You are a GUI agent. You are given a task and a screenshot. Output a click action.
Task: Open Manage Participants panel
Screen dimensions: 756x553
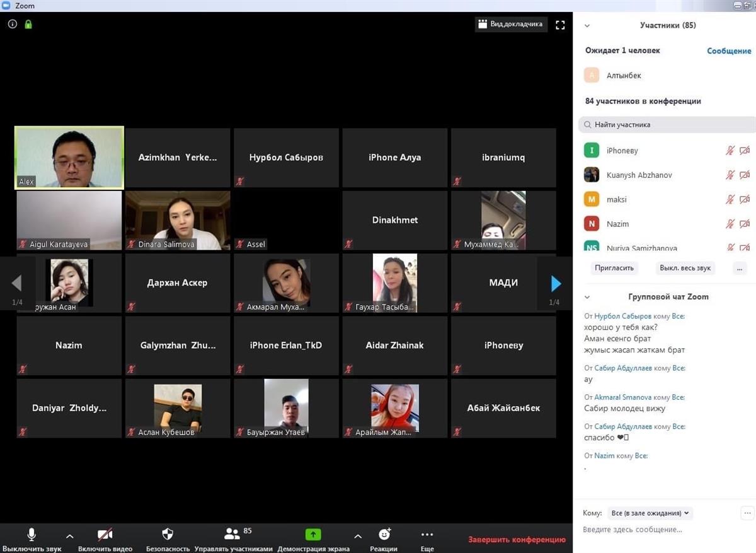pos(233,538)
